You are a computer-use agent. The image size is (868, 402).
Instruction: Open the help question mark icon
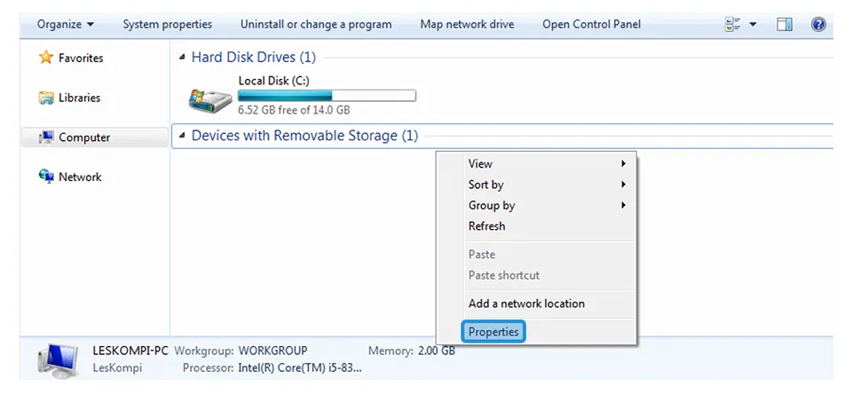(x=818, y=24)
